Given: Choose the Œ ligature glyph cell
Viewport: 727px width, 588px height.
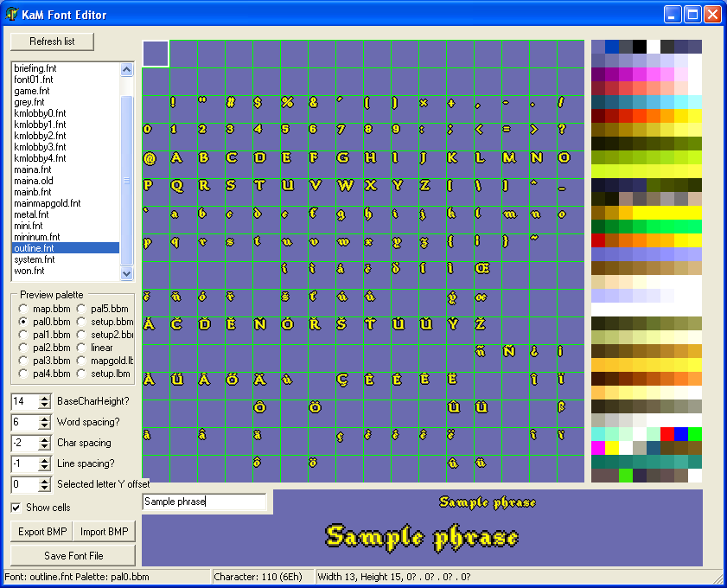Looking at the screenshot, I should pos(481,269).
